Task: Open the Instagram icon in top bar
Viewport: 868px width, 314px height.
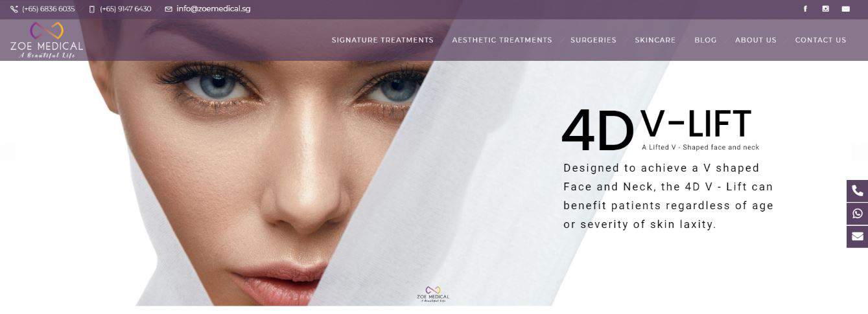Action: pos(825,9)
